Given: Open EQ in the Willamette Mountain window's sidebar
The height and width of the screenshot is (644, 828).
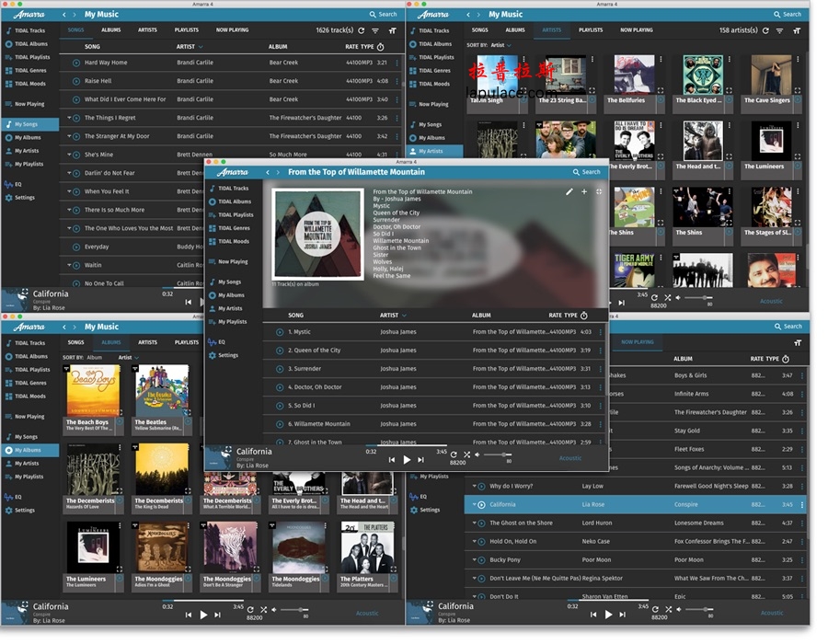Looking at the screenshot, I should (221, 341).
